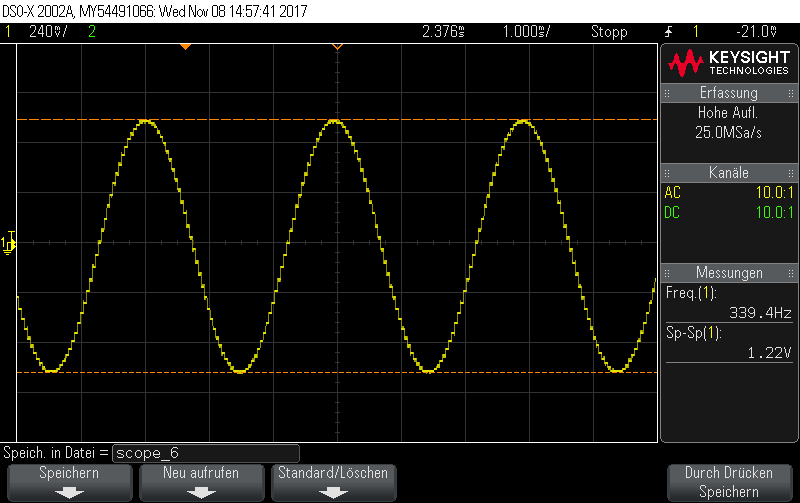Click the Durch Drücken Speichern softkey
The image size is (800, 503).
pyautogui.click(x=729, y=482)
